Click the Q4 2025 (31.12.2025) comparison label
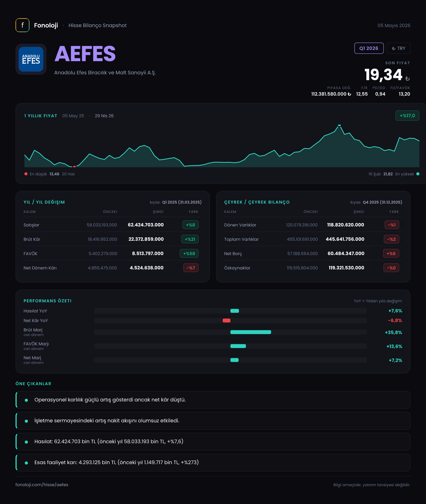The image size is (426, 504). [x=382, y=202]
